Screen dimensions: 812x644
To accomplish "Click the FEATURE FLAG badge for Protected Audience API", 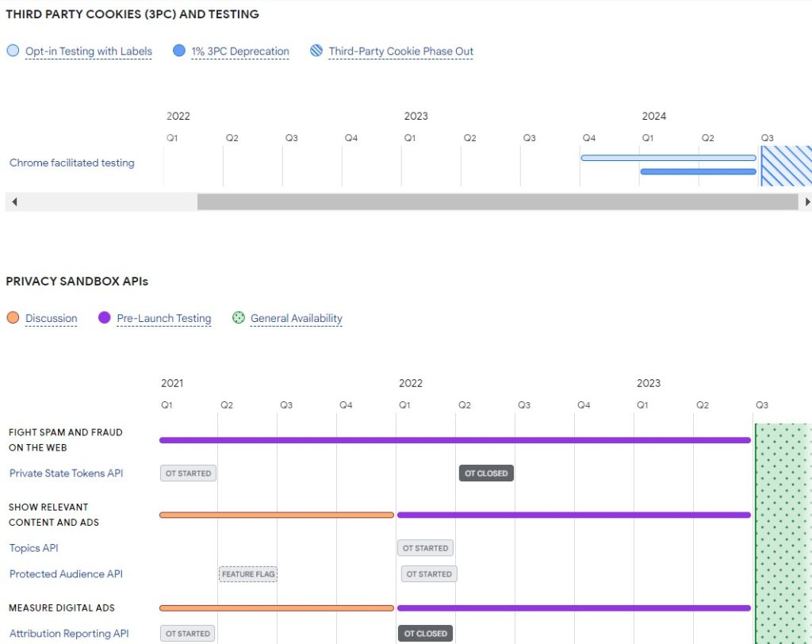I will [248, 573].
